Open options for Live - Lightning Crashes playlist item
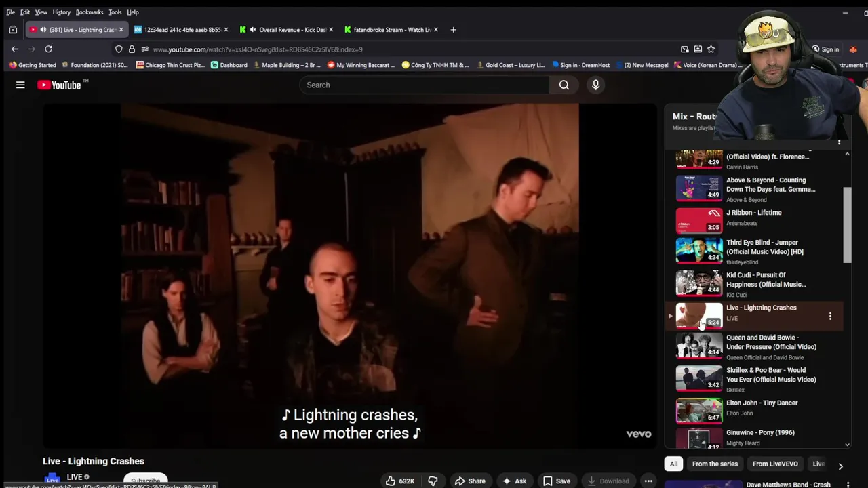Image resolution: width=868 pixels, height=488 pixels. (x=830, y=316)
